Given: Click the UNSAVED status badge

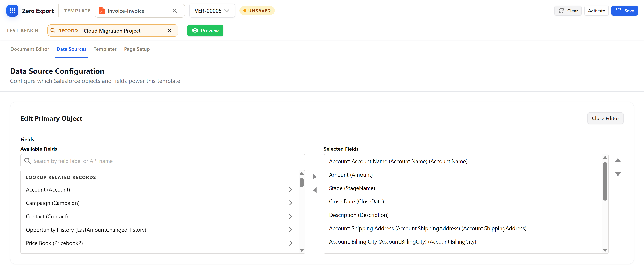Looking at the screenshot, I should tap(257, 11).
